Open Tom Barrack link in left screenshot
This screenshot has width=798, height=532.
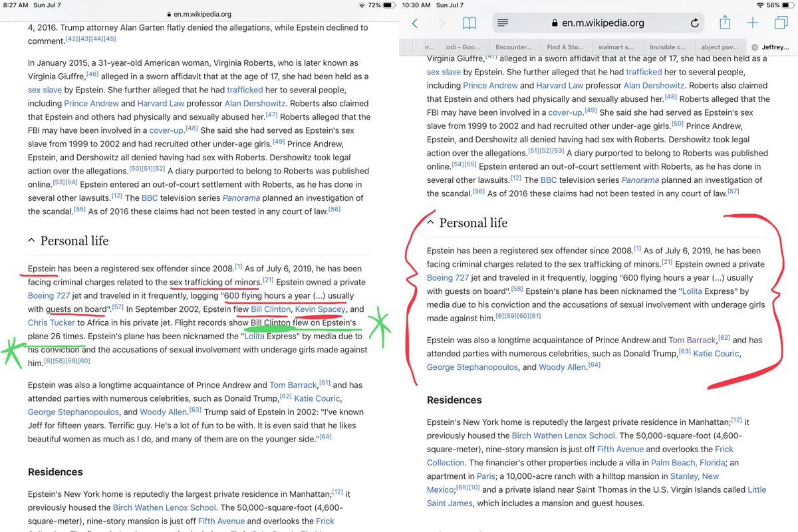(293, 385)
